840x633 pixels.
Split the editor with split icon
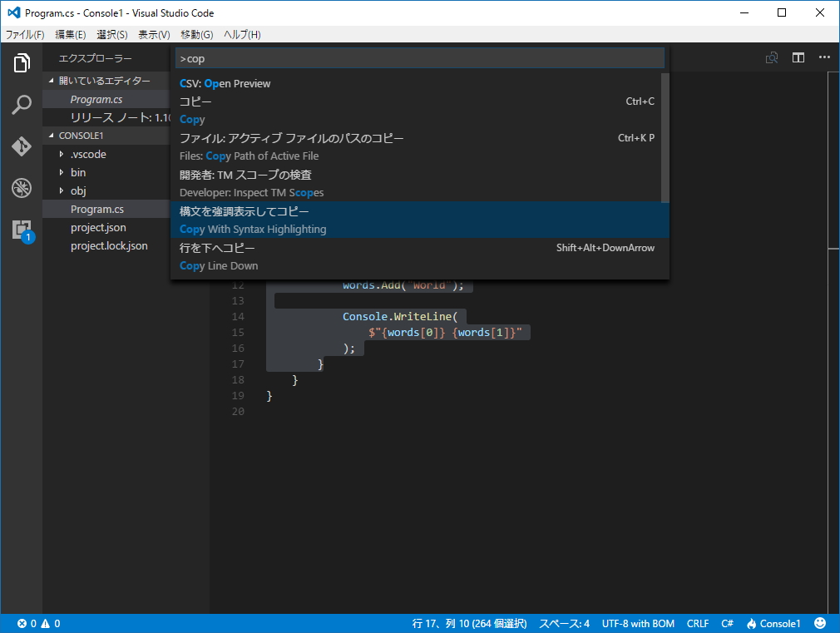pyautogui.click(x=798, y=58)
